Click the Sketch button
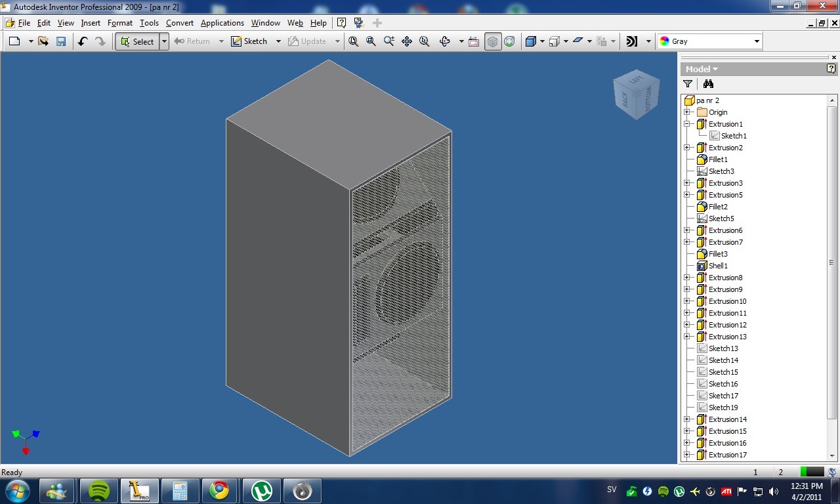Image resolution: width=840 pixels, height=504 pixels. [249, 41]
